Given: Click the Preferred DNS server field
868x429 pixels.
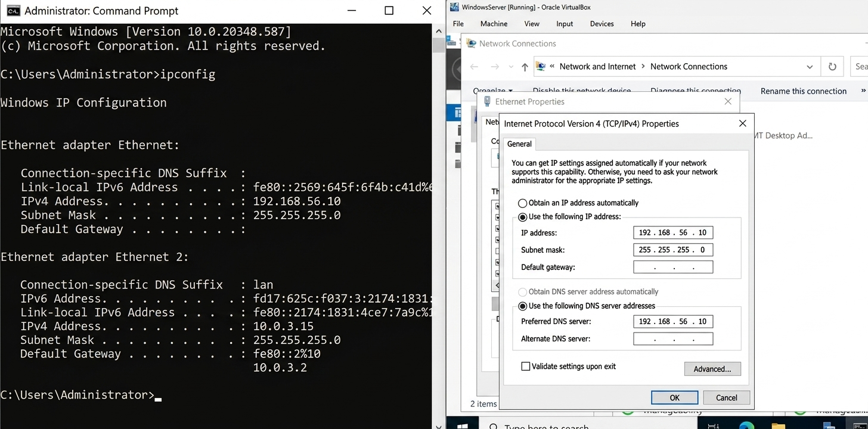Looking at the screenshot, I should pyautogui.click(x=673, y=321).
